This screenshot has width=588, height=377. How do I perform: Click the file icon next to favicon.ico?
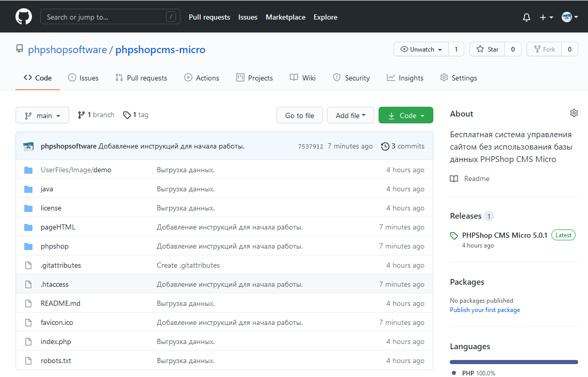click(28, 323)
